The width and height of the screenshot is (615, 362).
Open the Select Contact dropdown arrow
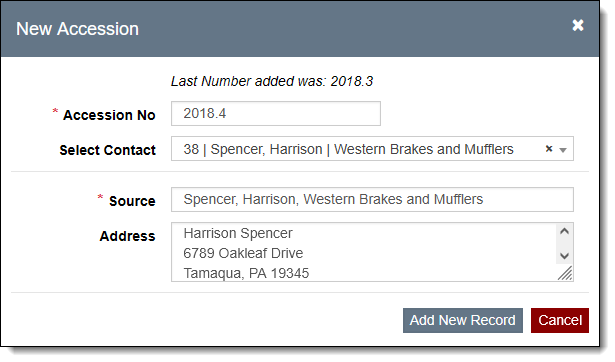563,150
